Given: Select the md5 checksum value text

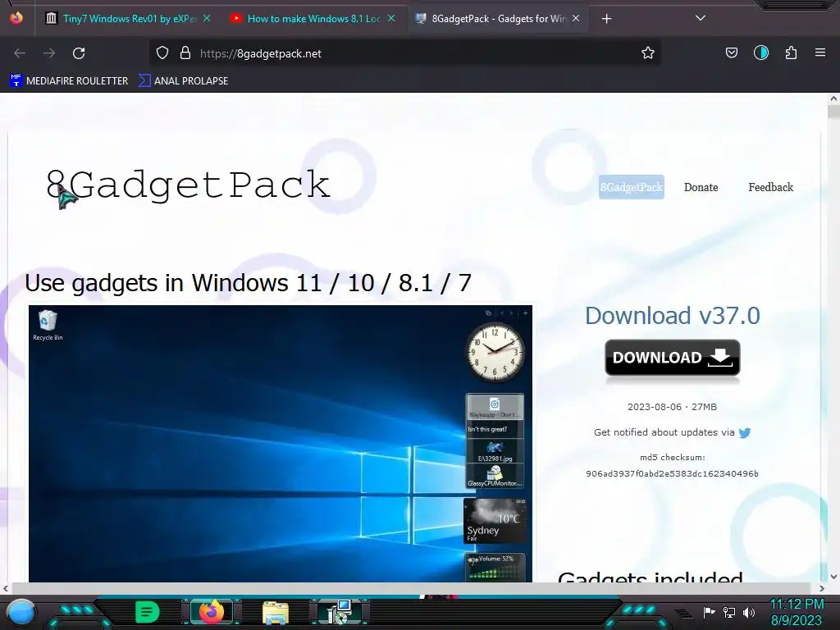Looking at the screenshot, I should coord(672,473).
